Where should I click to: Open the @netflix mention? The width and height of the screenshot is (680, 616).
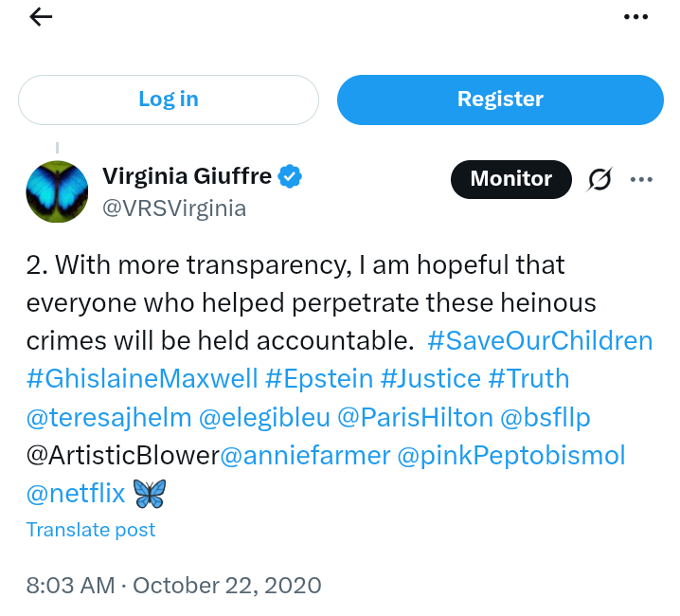coord(76,495)
